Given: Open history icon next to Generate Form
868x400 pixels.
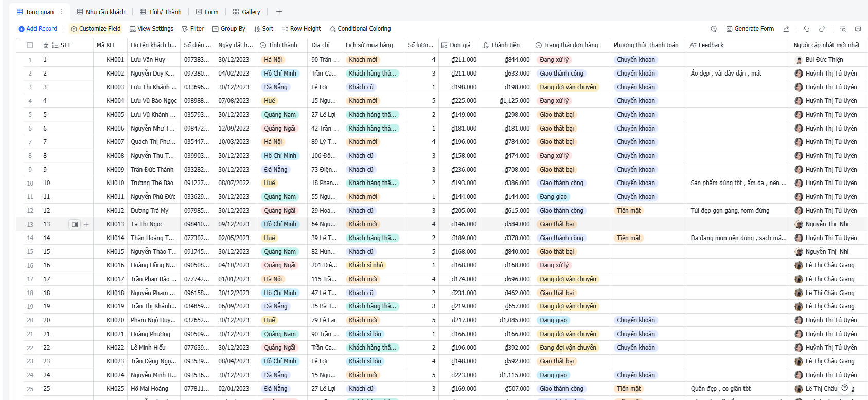Looking at the screenshot, I should 714,29.
